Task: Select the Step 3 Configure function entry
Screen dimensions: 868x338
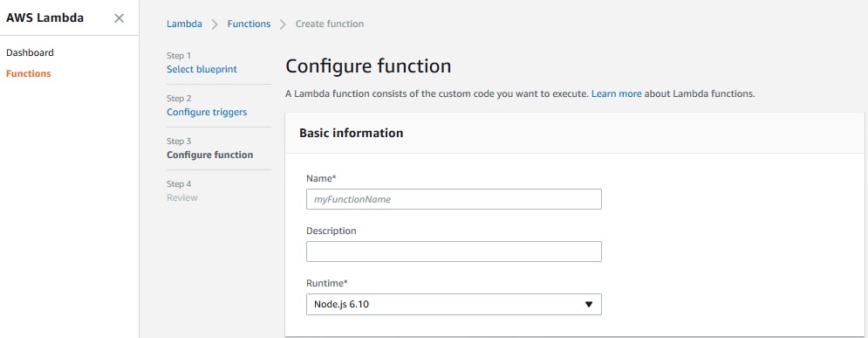Action: tap(210, 155)
